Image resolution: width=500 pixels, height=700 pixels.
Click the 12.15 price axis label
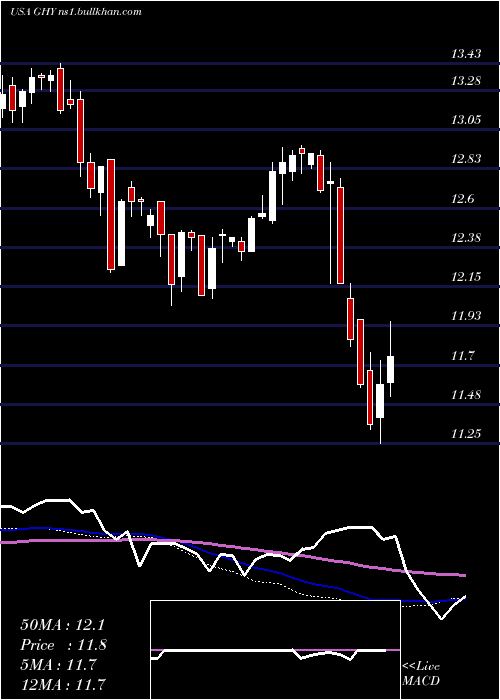[x=466, y=277]
